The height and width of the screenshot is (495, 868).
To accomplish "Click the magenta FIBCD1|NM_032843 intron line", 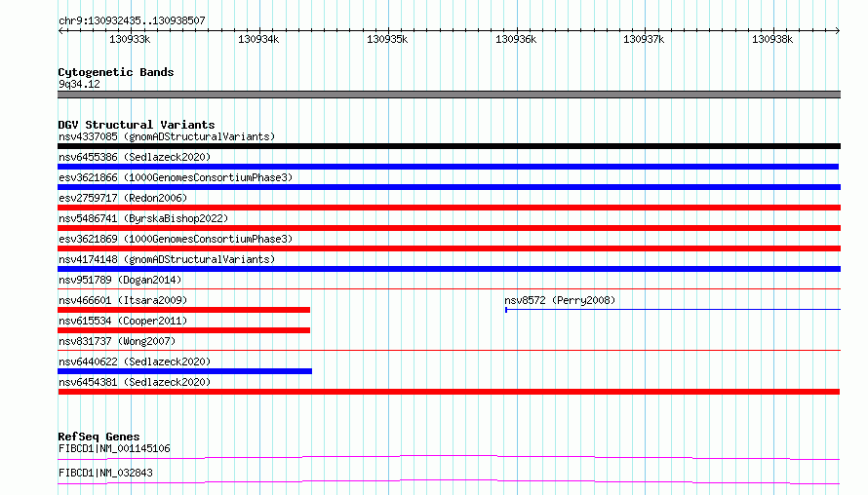I will point(449,481).
